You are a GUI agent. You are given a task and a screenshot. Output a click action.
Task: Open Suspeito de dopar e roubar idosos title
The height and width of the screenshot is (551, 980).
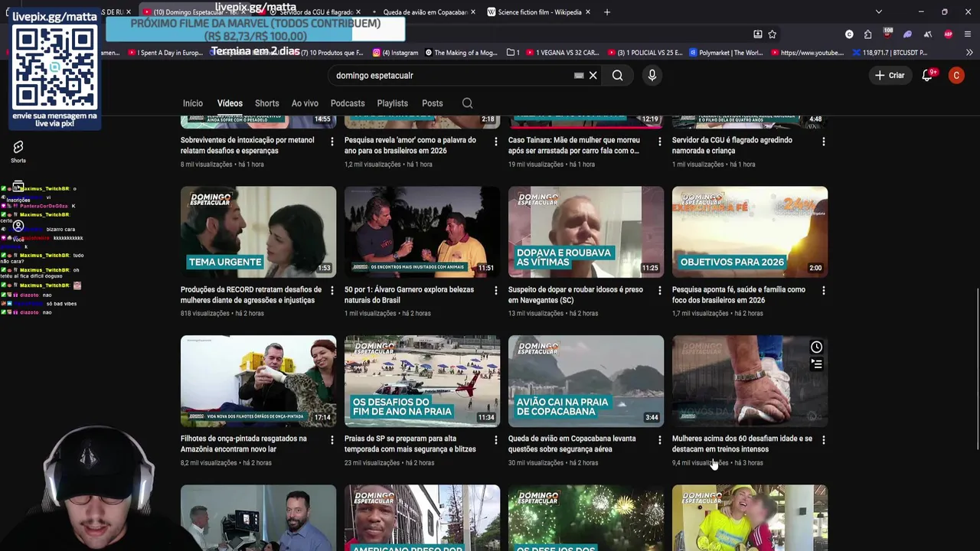click(x=577, y=295)
